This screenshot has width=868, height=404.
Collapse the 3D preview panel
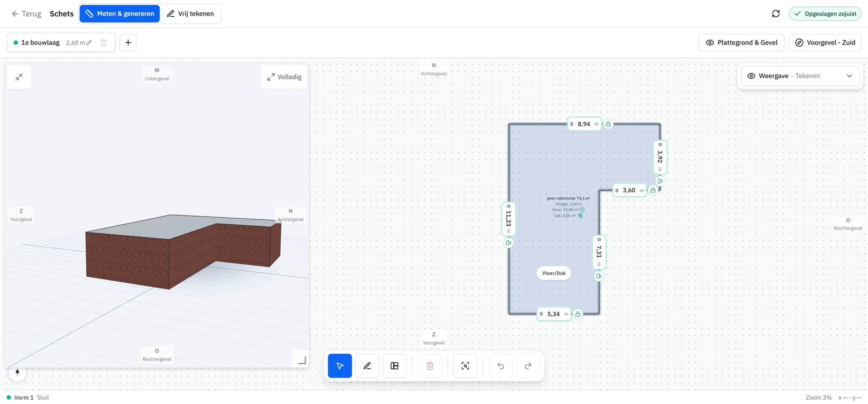pos(19,77)
